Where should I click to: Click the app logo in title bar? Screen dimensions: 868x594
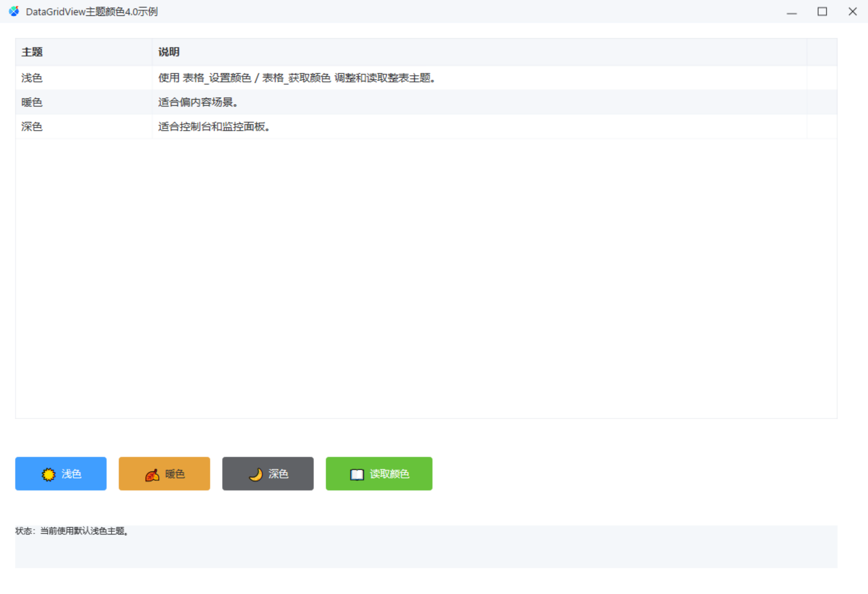click(x=14, y=11)
